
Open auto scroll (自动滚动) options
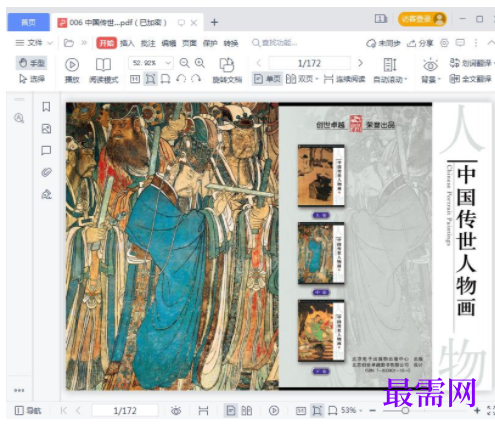[390, 70]
